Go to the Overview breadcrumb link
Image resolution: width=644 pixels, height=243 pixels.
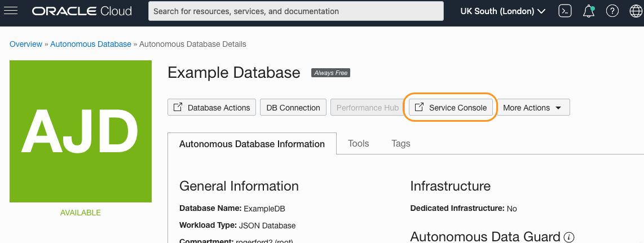[x=26, y=44]
